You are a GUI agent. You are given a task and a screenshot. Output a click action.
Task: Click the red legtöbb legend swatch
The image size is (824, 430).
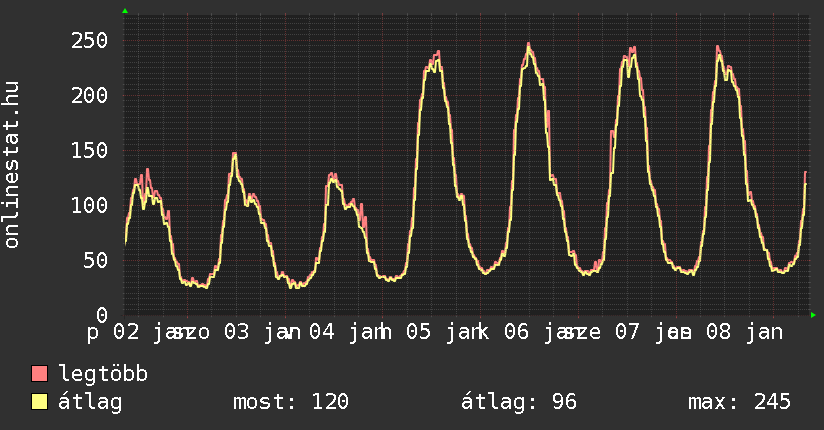(x=40, y=374)
